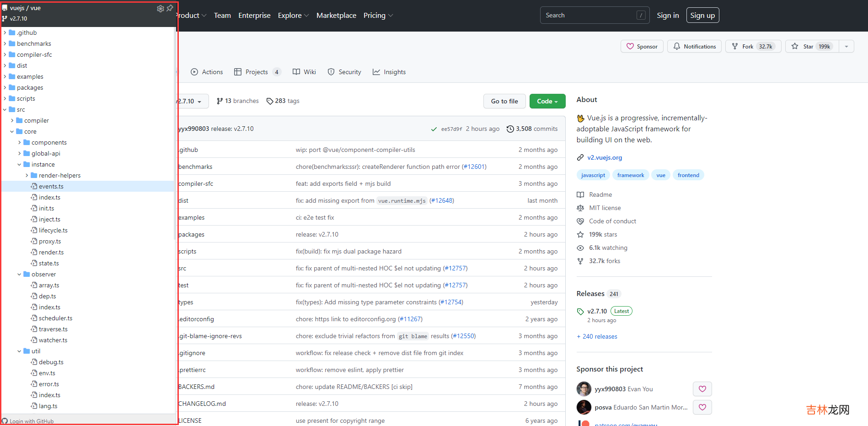The height and width of the screenshot is (426, 868).
Task: Open the Pricing menu dropdown
Action: click(x=378, y=16)
